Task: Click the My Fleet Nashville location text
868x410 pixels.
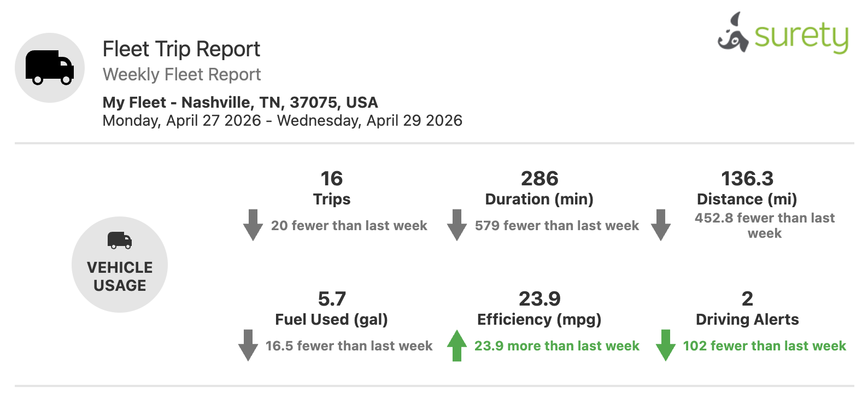Action: pos(241,102)
